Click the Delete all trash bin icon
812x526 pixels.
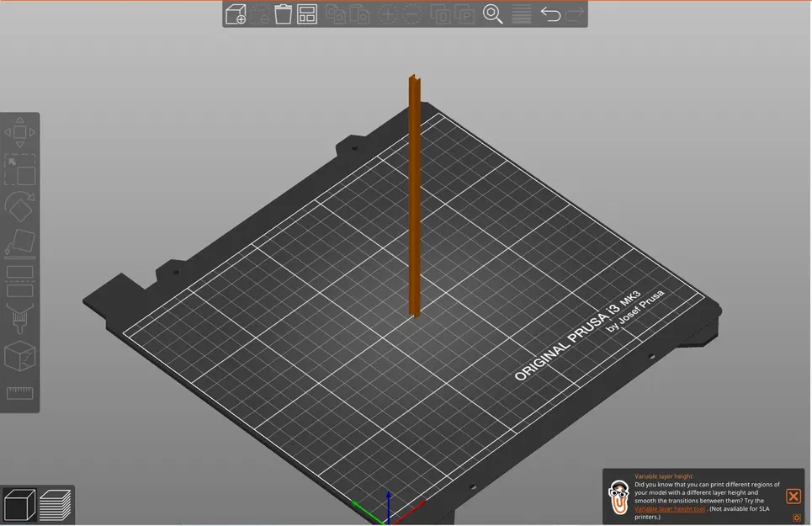(x=284, y=14)
